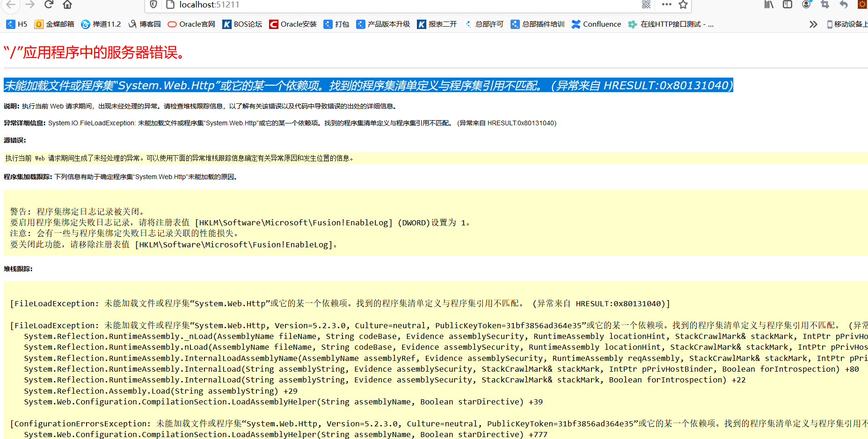Click the RuntimeAssembly._nLoad stack line
Viewport: 868px width, 439px height.
446,336
